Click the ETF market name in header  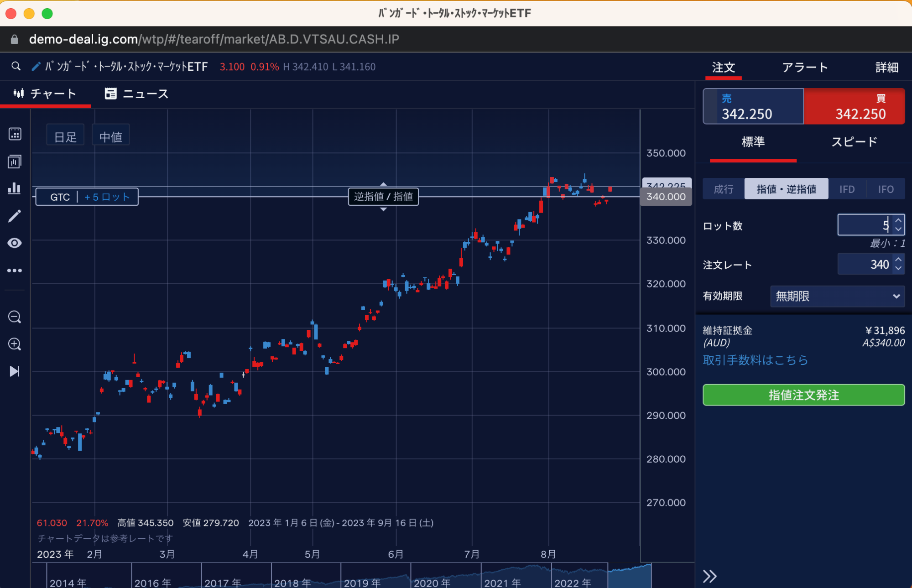pos(126,67)
